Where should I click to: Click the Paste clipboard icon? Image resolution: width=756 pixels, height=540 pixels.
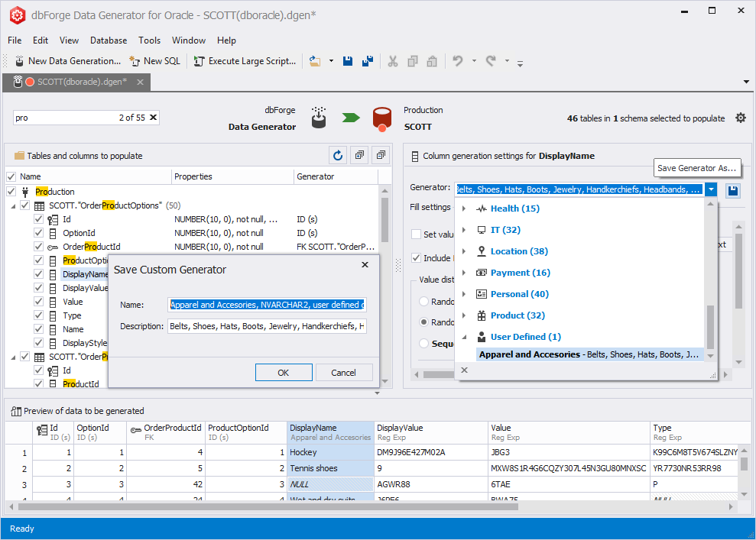point(432,61)
